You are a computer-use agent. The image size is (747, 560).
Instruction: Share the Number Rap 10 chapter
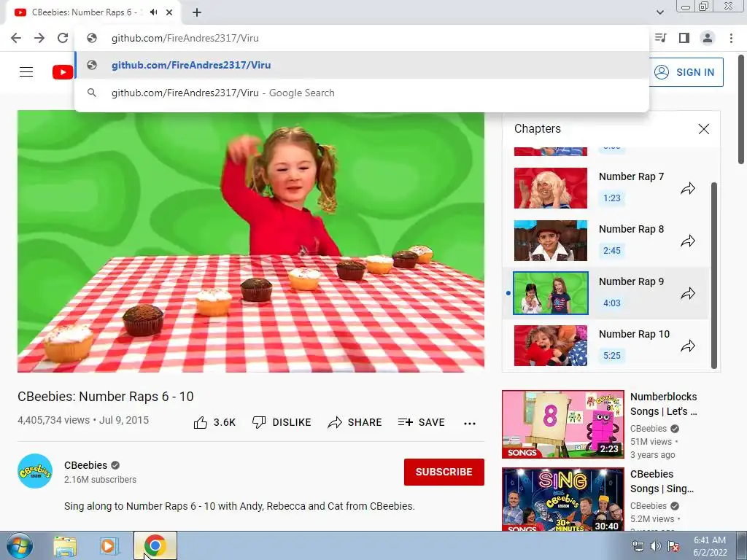click(x=687, y=346)
